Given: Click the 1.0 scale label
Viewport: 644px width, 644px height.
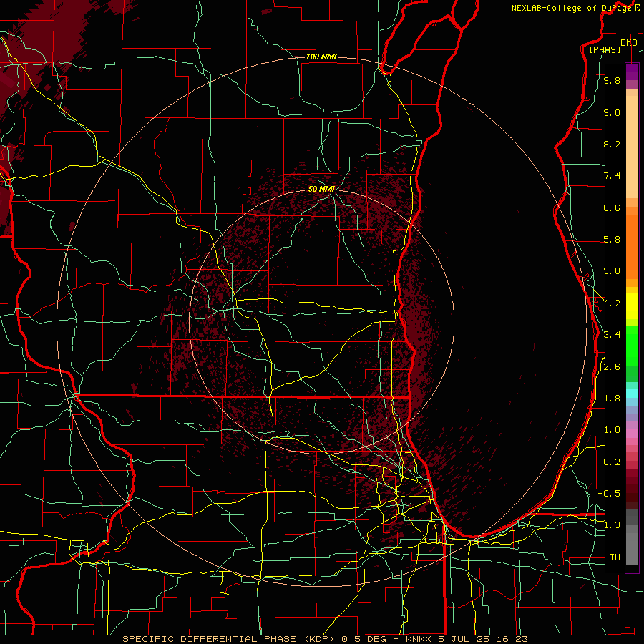Looking at the screenshot, I should [x=612, y=430].
